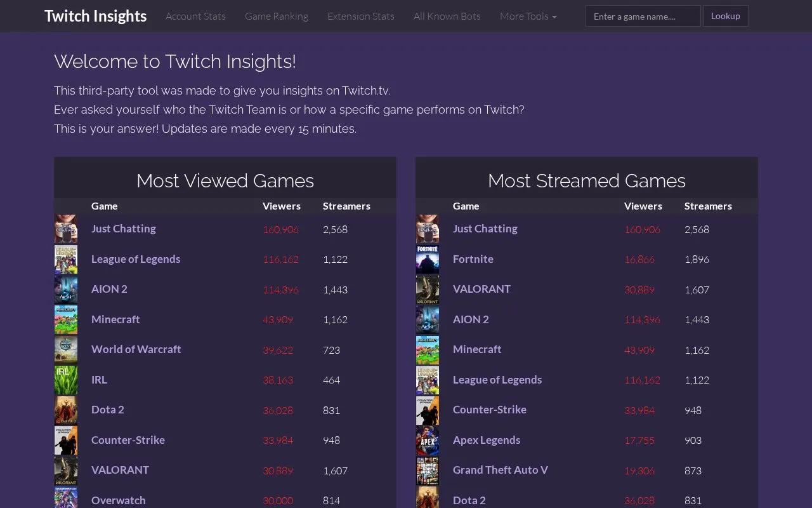This screenshot has height=508, width=812.
Task: Open VALORANT link in Most Streamed Games
Action: pyautogui.click(x=481, y=289)
